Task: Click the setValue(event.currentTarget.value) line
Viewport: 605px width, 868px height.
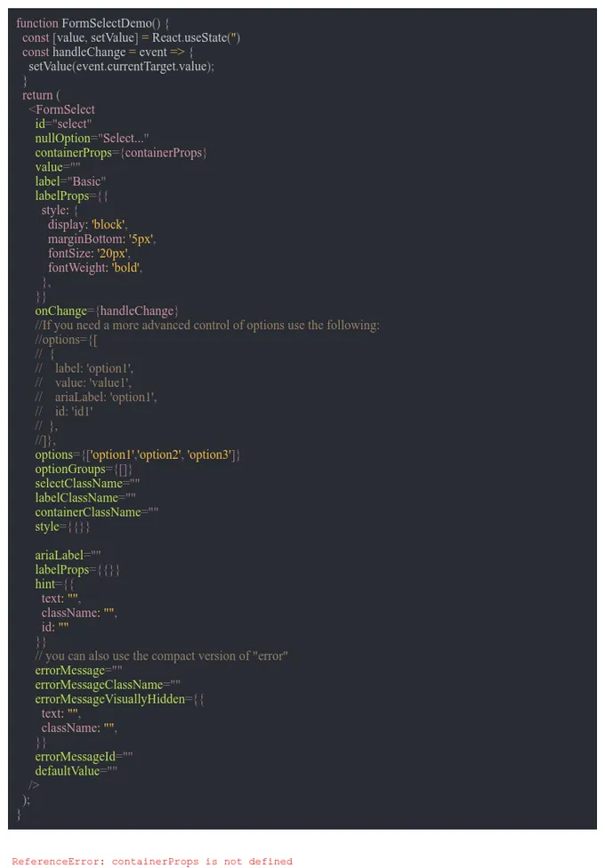Action: [x=121, y=67]
